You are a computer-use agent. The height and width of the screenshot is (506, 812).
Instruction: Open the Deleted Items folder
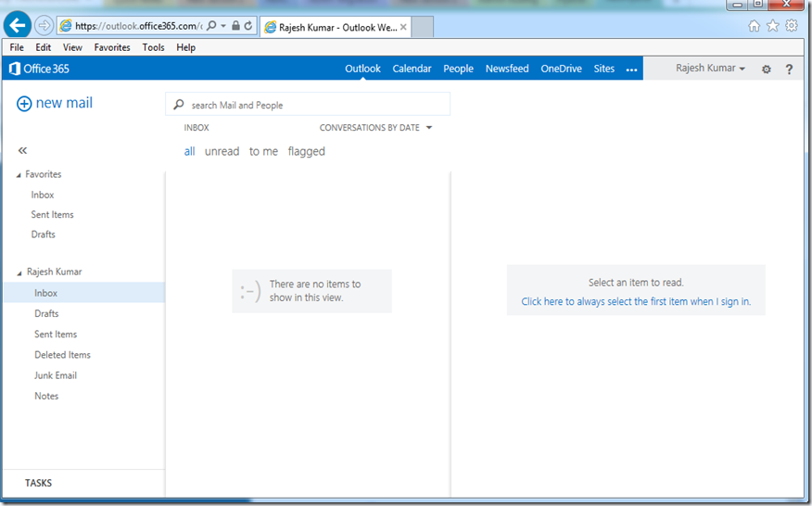[62, 355]
